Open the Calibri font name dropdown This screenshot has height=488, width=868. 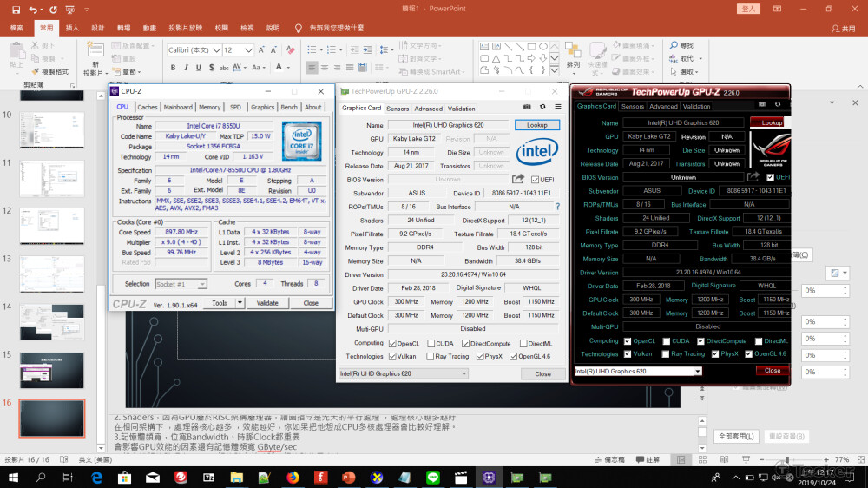tap(216, 50)
